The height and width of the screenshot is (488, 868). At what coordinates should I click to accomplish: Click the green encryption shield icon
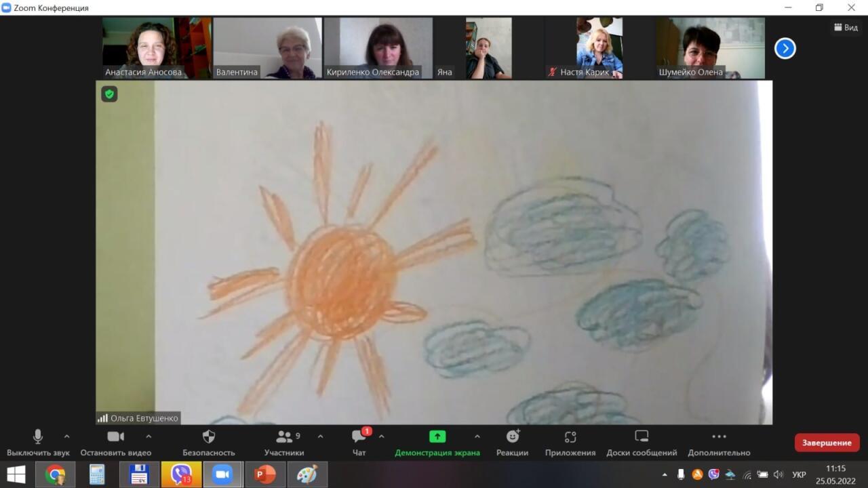[x=109, y=94]
